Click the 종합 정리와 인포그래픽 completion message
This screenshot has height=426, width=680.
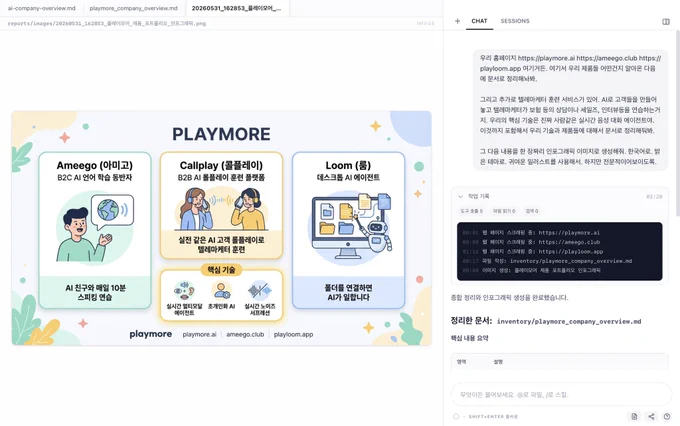(x=509, y=298)
